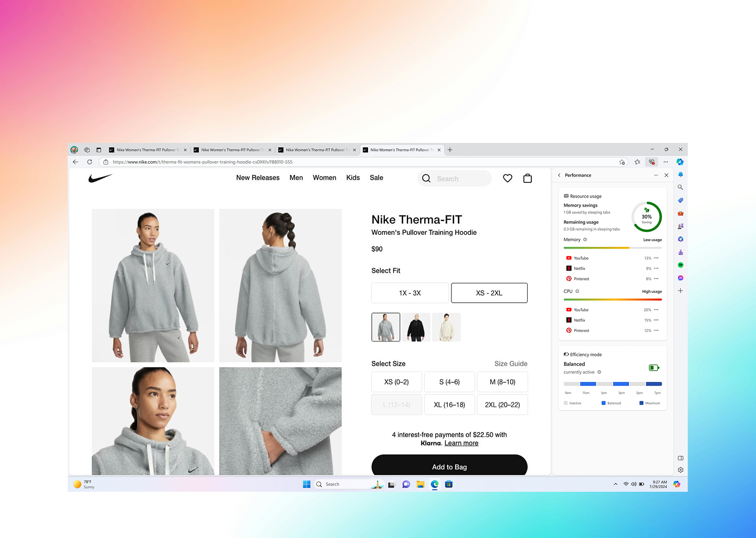
Task: Open options for YouTube under CPU
Action: coord(656,310)
